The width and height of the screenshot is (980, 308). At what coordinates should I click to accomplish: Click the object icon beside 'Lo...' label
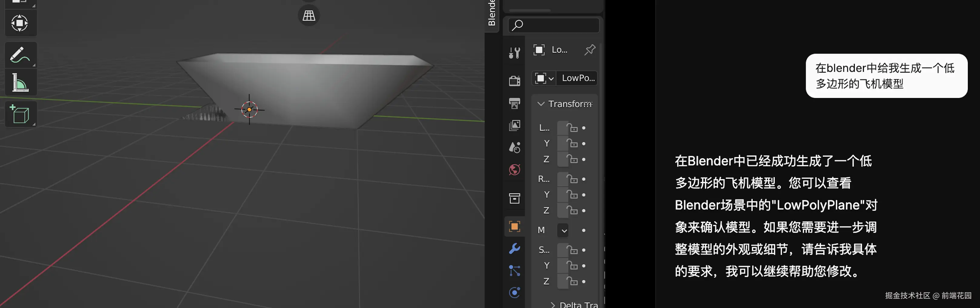pyautogui.click(x=539, y=50)
